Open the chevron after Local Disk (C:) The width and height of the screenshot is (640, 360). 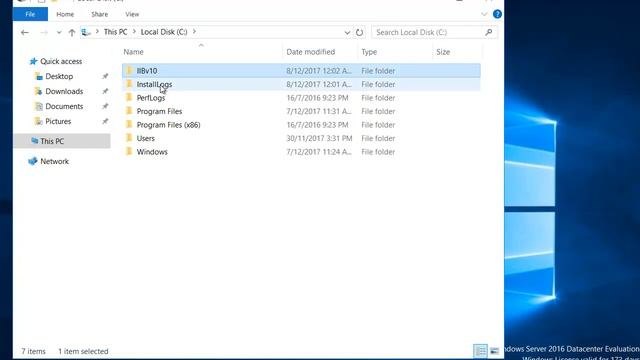(x=194, y=32)
